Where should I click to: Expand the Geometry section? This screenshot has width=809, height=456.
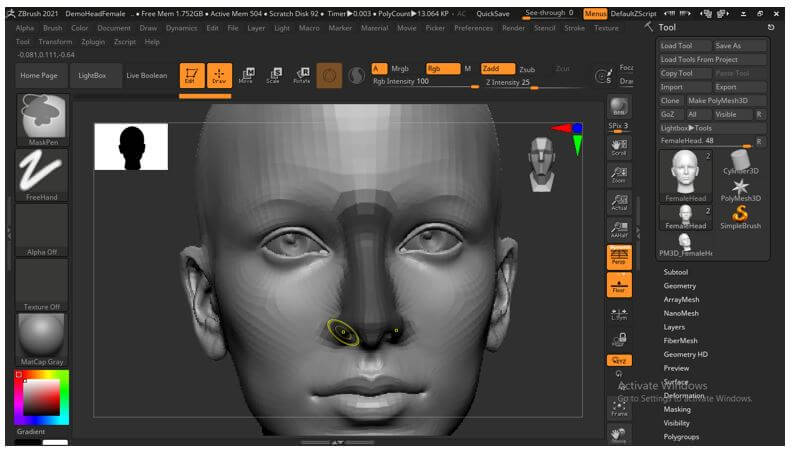pyautogui.click(x=679, y=286)
